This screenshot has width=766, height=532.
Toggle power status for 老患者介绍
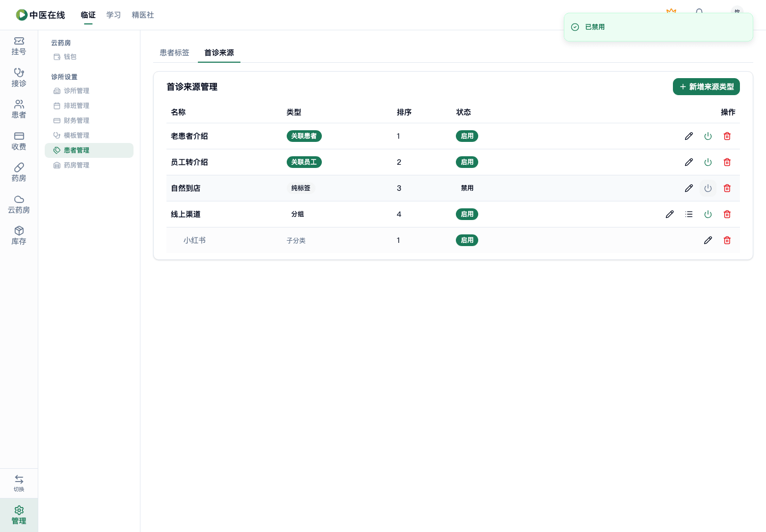(708, 136)
